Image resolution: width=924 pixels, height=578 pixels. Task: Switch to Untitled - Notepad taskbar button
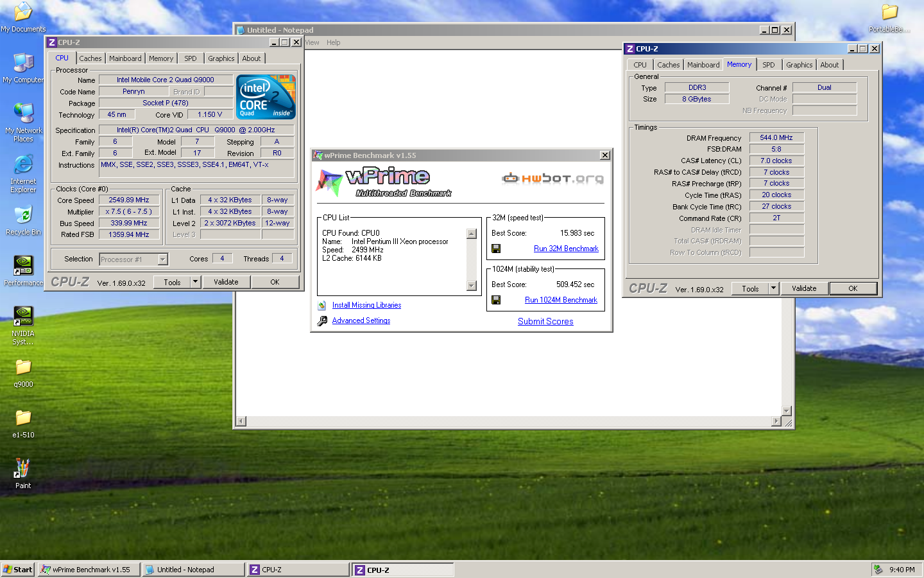pyautogui.click(x=193, y=570)
